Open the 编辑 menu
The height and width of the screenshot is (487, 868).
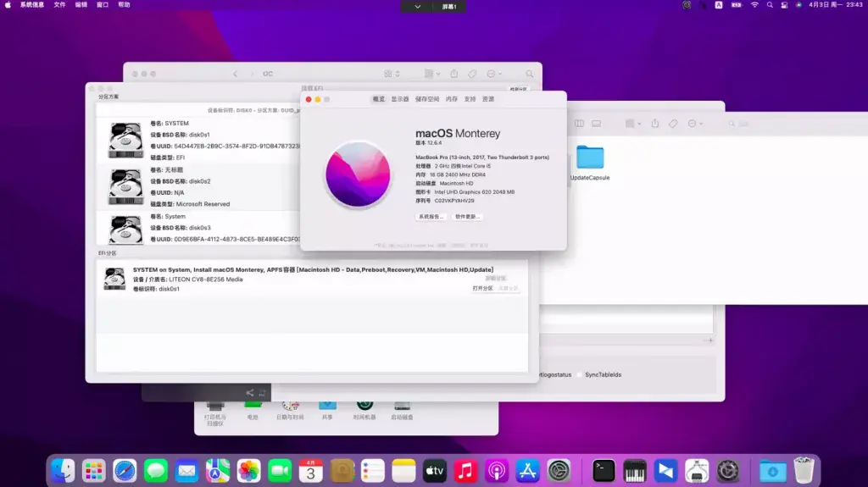tap(81, 5)
